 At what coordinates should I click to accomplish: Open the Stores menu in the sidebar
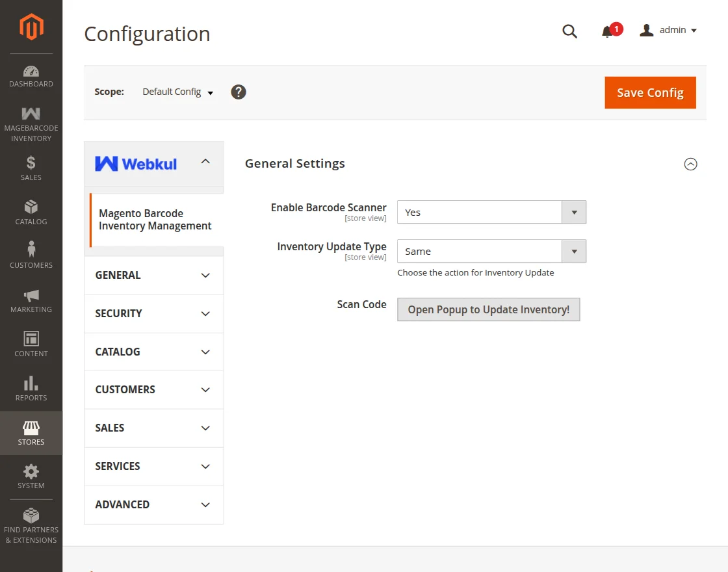31,432
